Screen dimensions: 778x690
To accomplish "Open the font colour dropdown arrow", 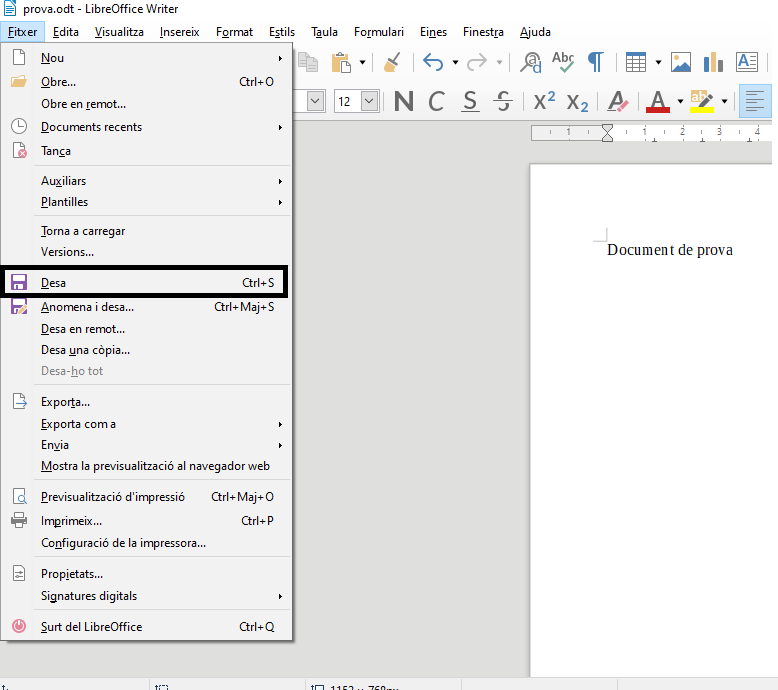I will coord(680,102).
